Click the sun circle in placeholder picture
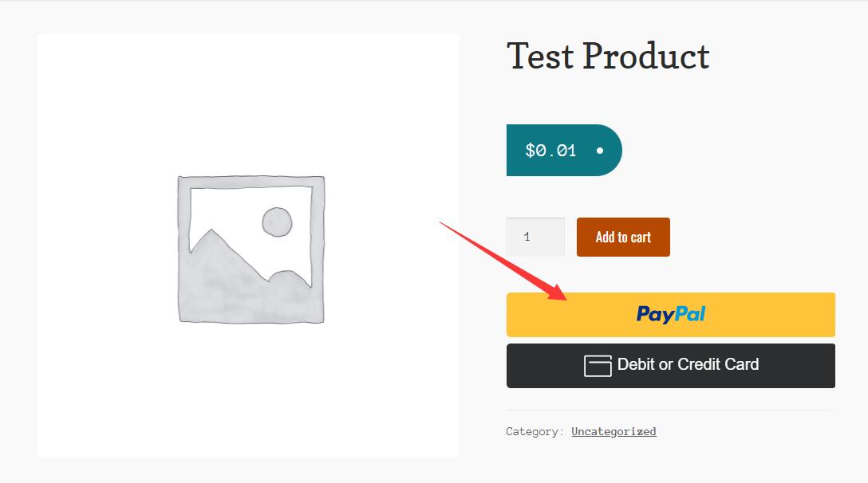Viewport: 868px width, 483px height. point(277,222)
